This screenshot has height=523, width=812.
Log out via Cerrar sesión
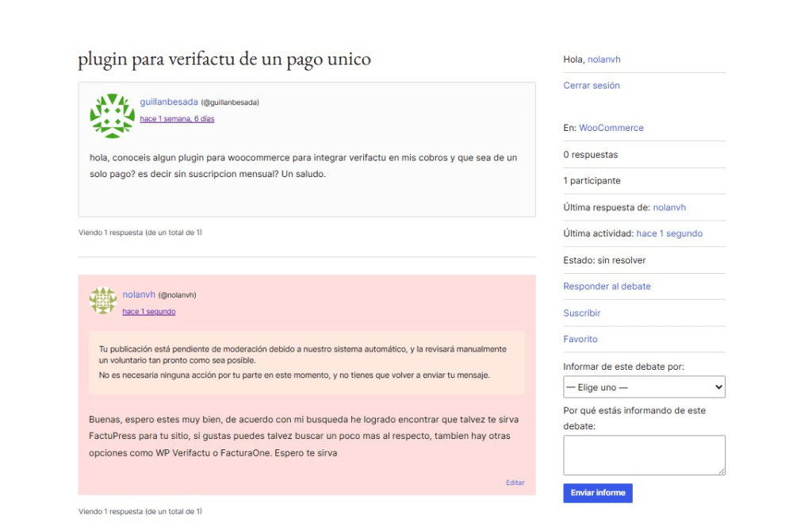(x=591, y=86)
